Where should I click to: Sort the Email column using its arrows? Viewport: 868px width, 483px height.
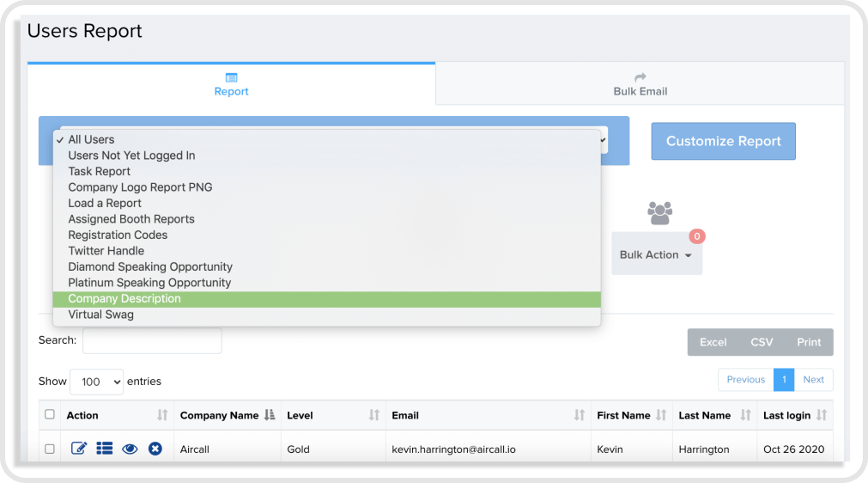click(x=579, y=415)
